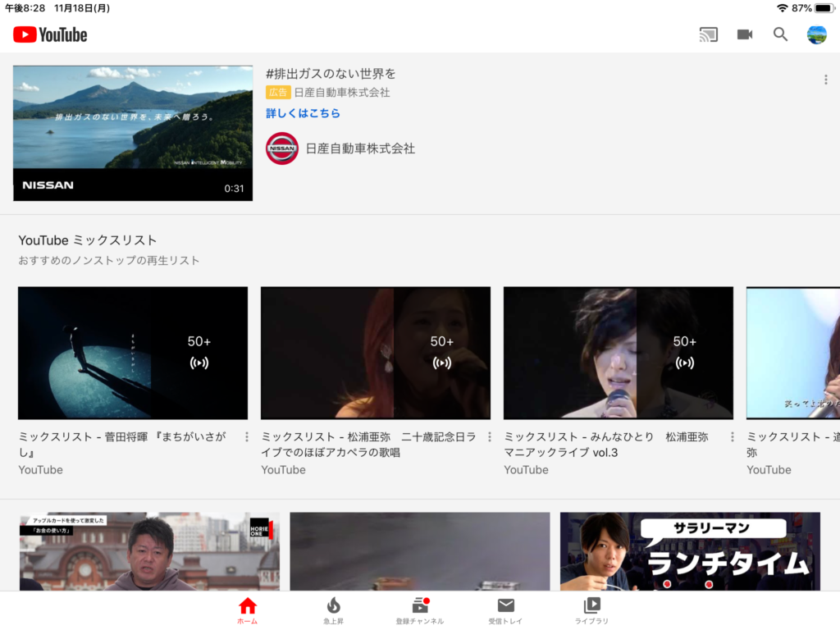The width and height of the screenshot is (840, 630).
Task: Tap the 午後8:28 clock in the status bar
Action: (25, 8)
